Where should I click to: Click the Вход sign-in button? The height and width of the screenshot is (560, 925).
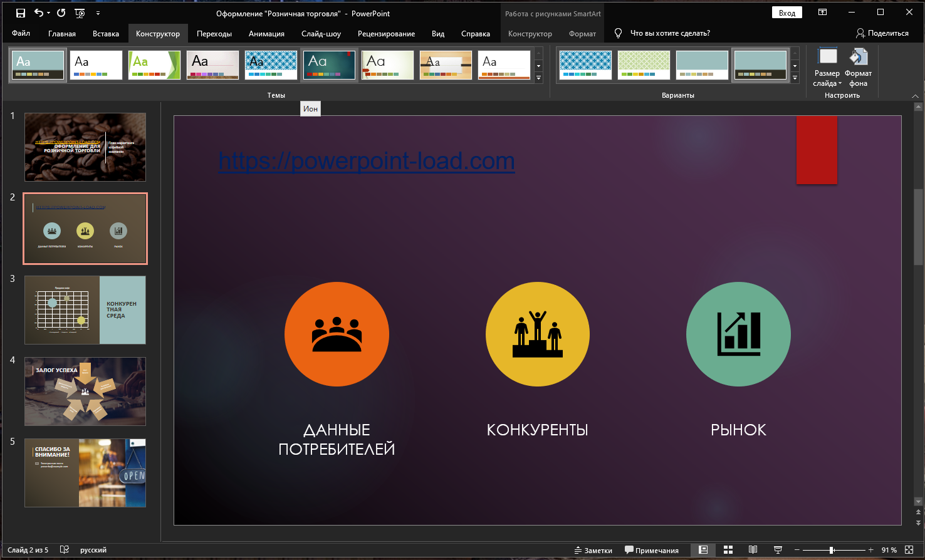click(x=787, y=12)
